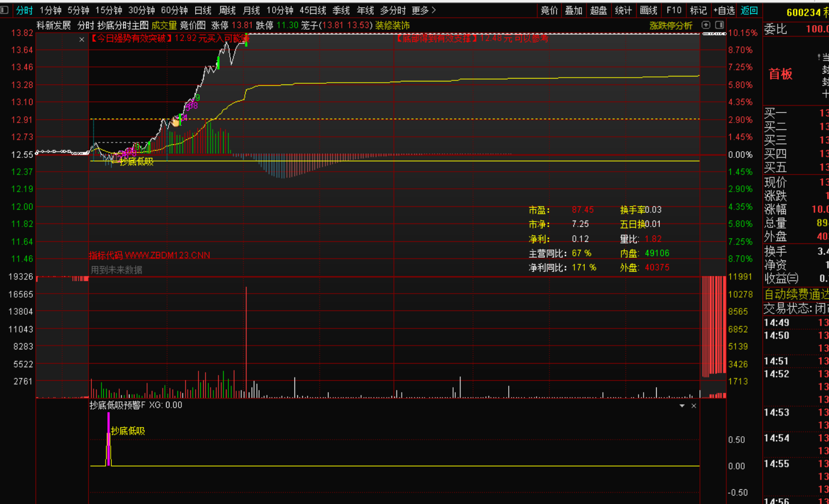
Task: Click the 装修装饰 sector label
Action: (392, 26)
